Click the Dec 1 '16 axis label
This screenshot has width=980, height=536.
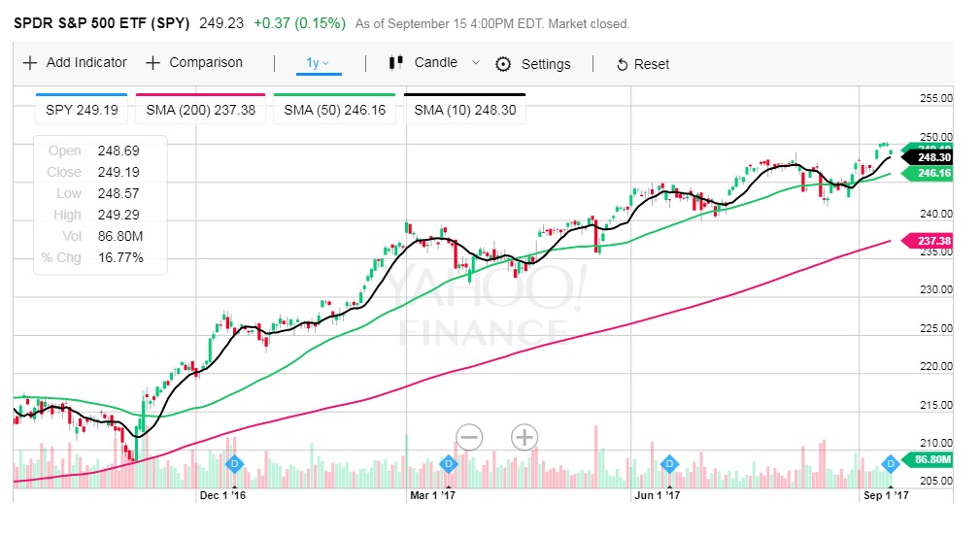click(x=222, y=495)
